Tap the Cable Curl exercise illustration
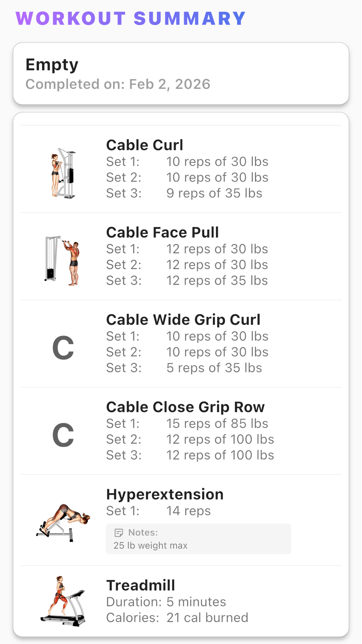The height and width of the screenshot is (644, 362). click(63, 173)
